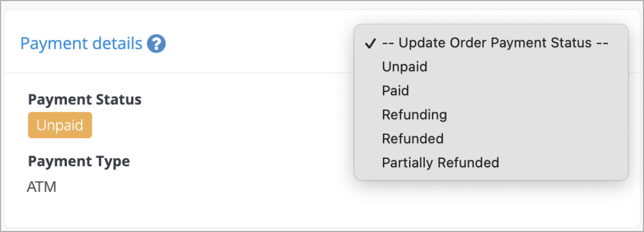Screen dimensions: 644x232
Task: Select Unpaid in the status dropdown list
Action: 490,67
